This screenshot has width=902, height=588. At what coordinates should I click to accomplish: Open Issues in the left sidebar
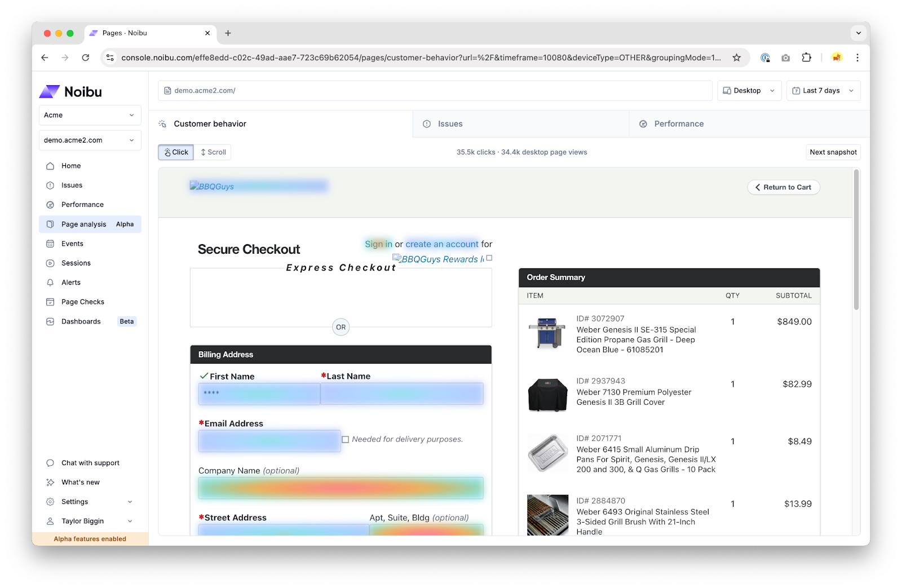pyautogui.click(x=90, y=185)
